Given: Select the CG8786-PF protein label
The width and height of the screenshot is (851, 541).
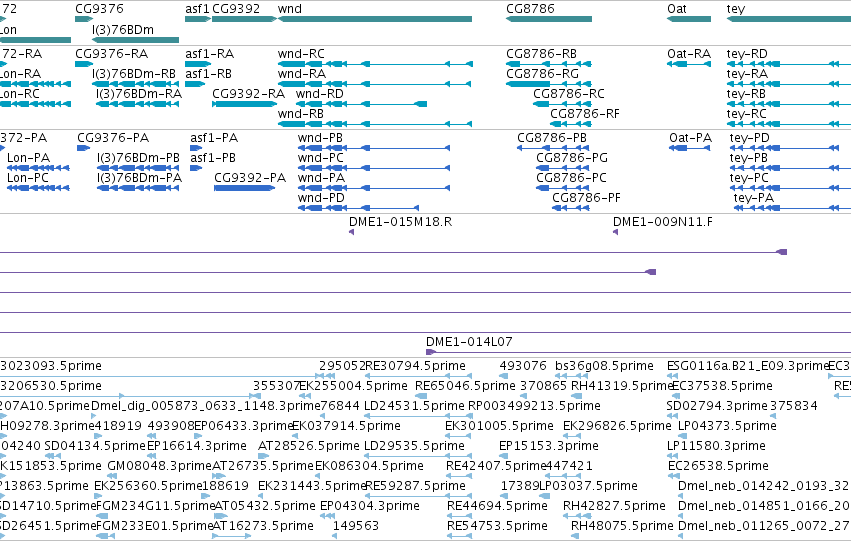Looking at the screenshot, I should click(586, 198).
